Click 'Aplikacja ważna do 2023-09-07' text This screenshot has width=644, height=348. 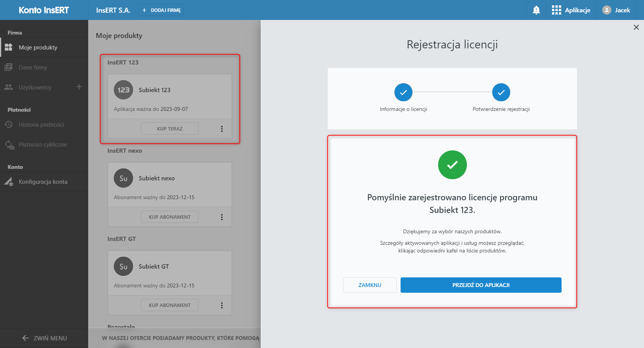(x=151, y=109)
